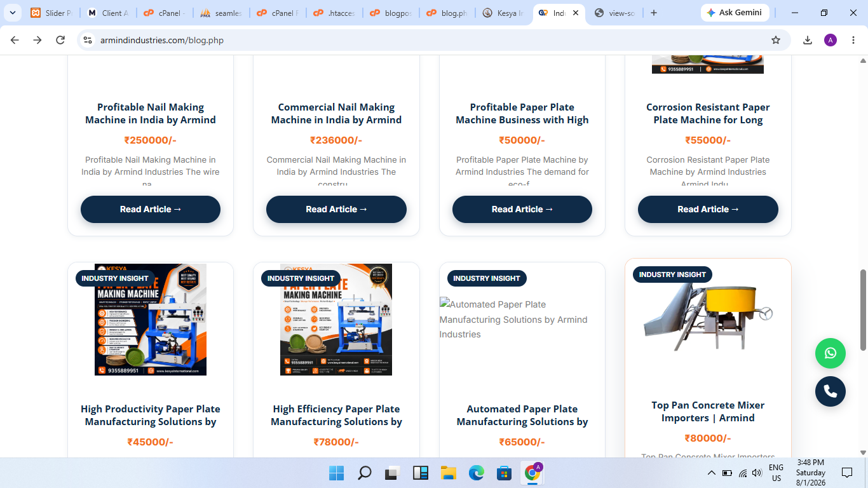Read Article for Profitable Paper Plate Machine
The width and height of the screenshot is (868, 488).
coord(522,209)
